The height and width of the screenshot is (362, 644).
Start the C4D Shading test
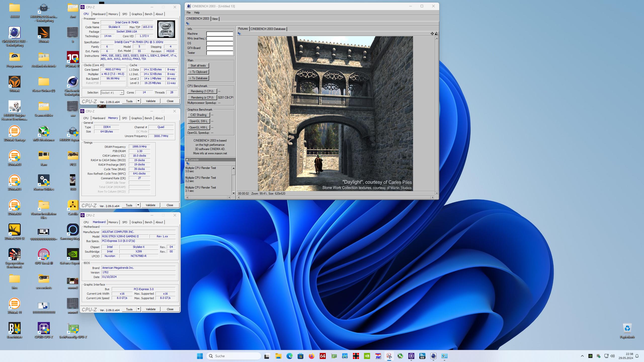pyautogui.click(x=198, y=115)
